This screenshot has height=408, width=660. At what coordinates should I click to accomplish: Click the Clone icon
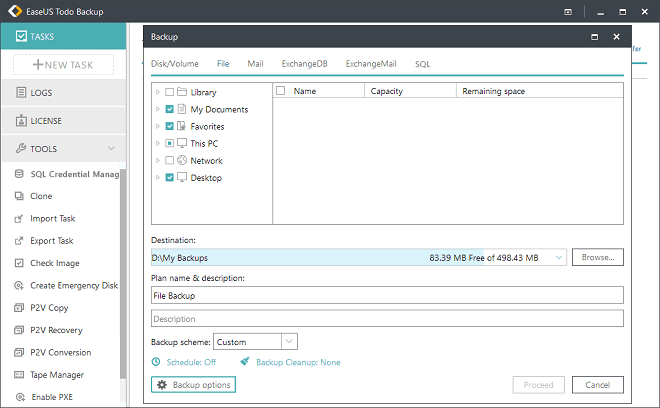(19, 196)
